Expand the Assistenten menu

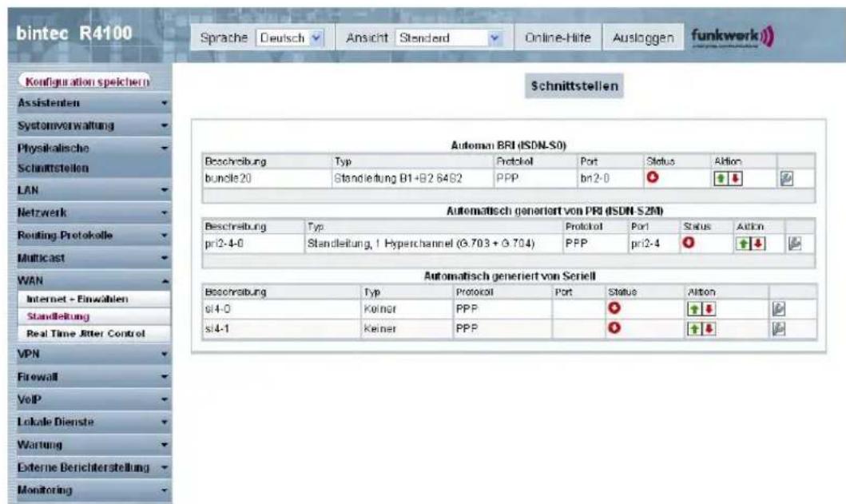pyautogui.click(x=93, y=102)
